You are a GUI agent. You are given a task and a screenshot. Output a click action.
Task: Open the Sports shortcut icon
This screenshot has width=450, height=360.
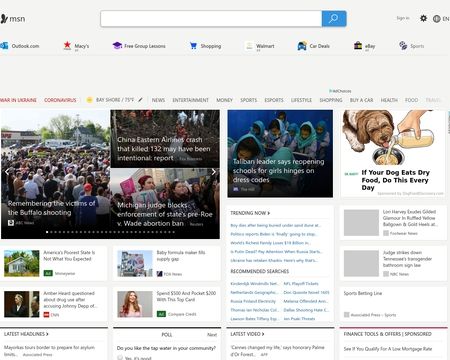pos(403,45)
